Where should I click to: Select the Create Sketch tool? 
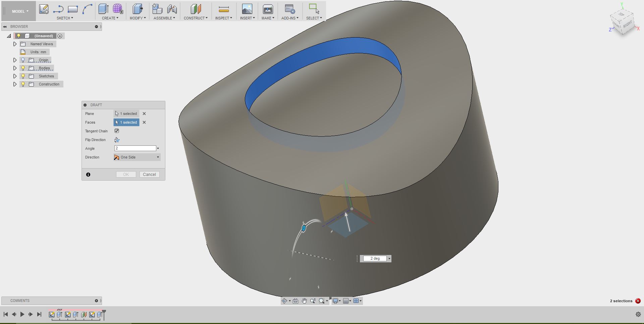tap(44, 9)
